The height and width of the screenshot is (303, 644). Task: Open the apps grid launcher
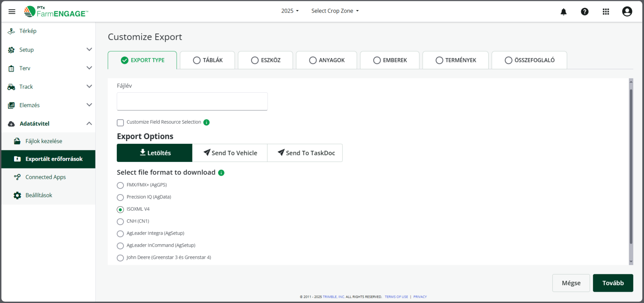(606, 12)
